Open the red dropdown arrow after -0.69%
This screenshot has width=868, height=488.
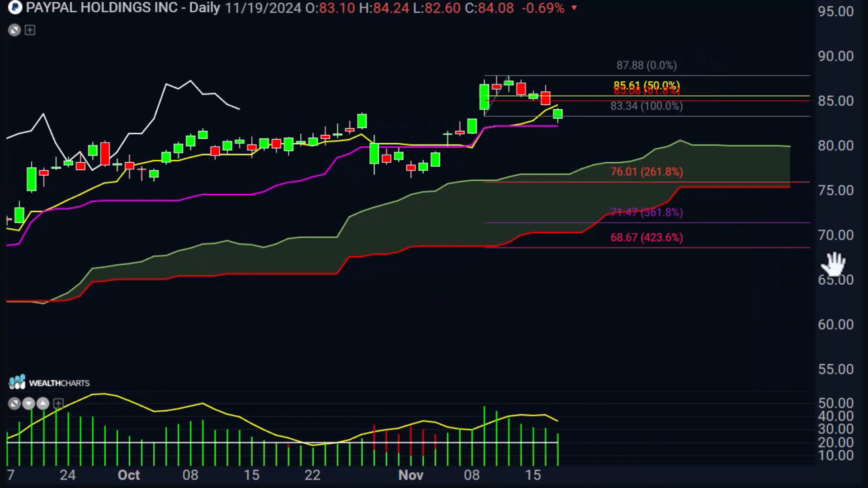click(x=574, y=8)
